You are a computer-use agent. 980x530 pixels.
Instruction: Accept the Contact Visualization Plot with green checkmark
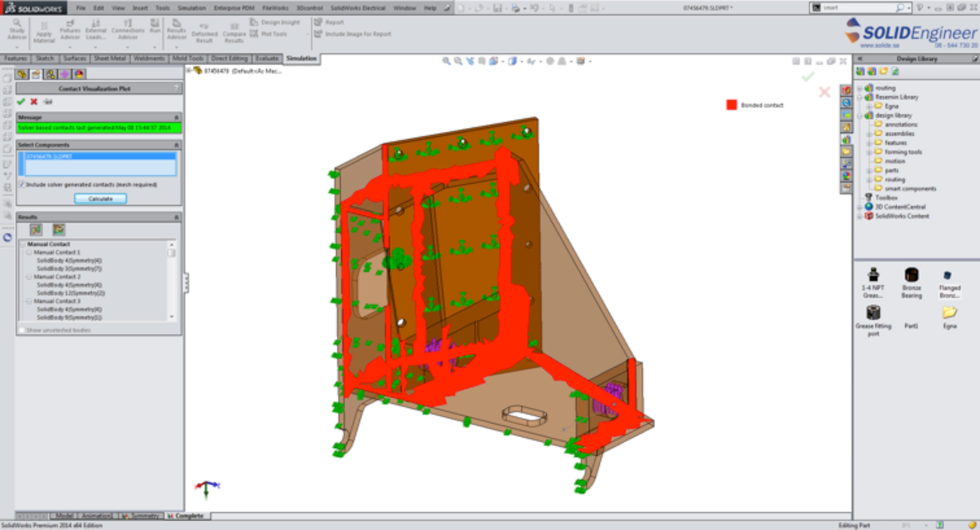click(x=21, y=102)
